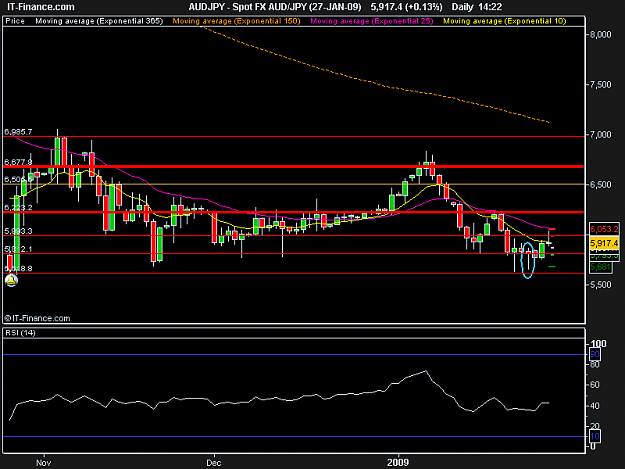Click the alert bell icon on chart
Image resolution: width=625 pixels, height=469 pixels.
[11, 281]
